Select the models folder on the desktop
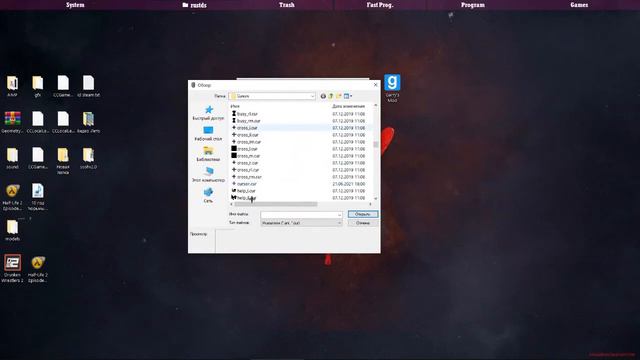Screen dimensions: 640x360 (x=12, y=230)
